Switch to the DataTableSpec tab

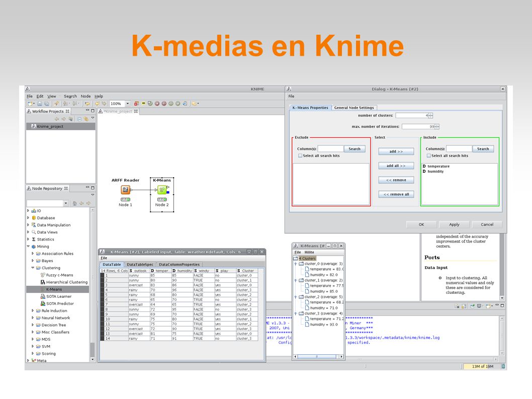pyautogui.click(x=140, y=265)
